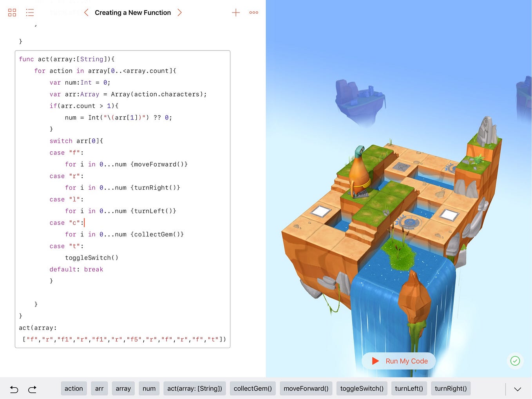Tap the add new page plus icon
Screen dimensions: 532x399
click(236, 12)
